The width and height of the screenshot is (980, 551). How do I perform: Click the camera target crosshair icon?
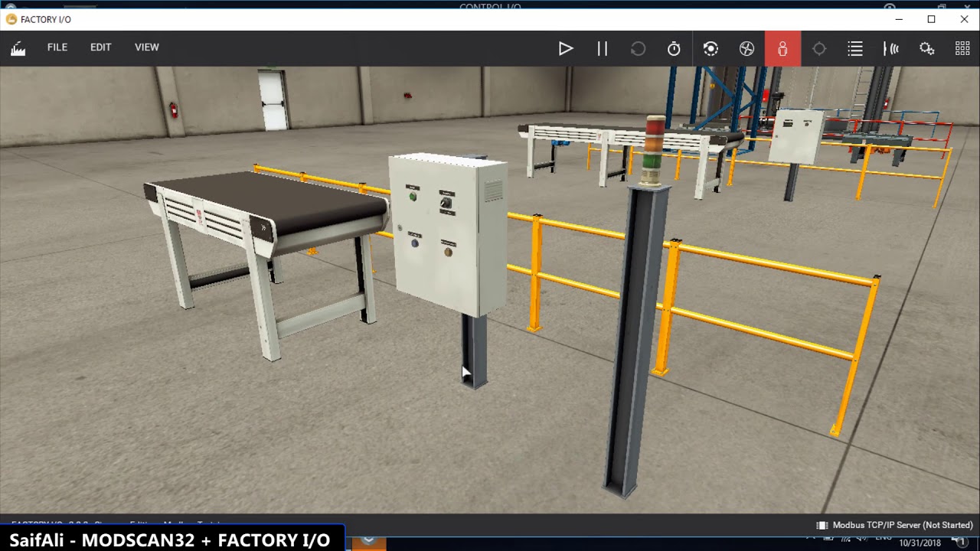819,49
